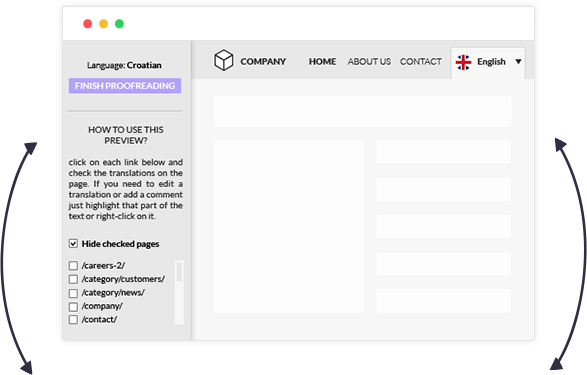The height and width of the screenshot is (375, 587).
Task: Click the page list scrollbar thumb
Action: pos(179,271)
